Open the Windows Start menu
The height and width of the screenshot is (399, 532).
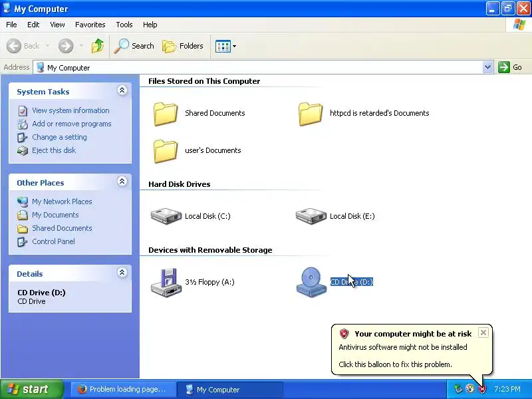(31, 389)
